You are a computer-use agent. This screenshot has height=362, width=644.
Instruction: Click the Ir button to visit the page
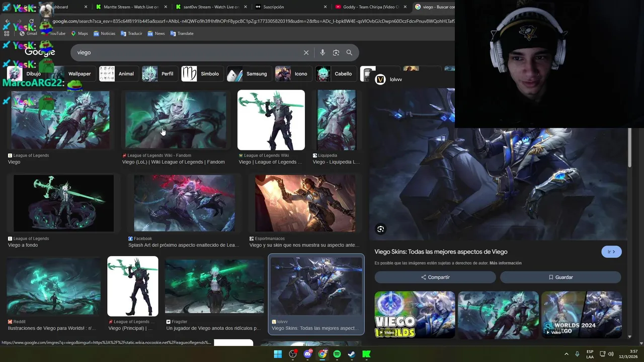(x=611, y=252)
